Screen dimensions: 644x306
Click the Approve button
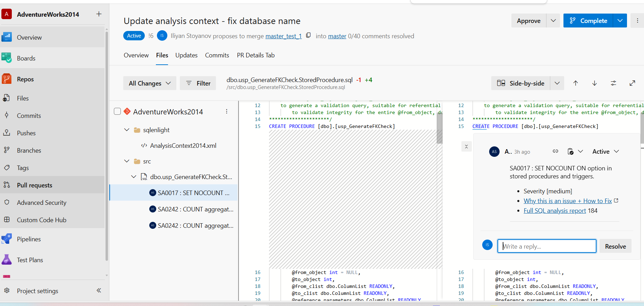[x=528, y=21]
